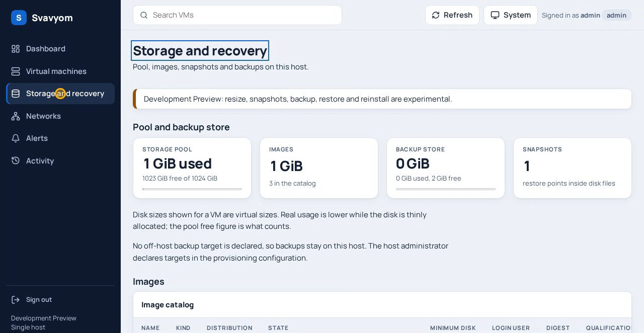Screen dimensions: 644x333
Task: Click the backup store usage bar
Action: click(x=446, y=189)
